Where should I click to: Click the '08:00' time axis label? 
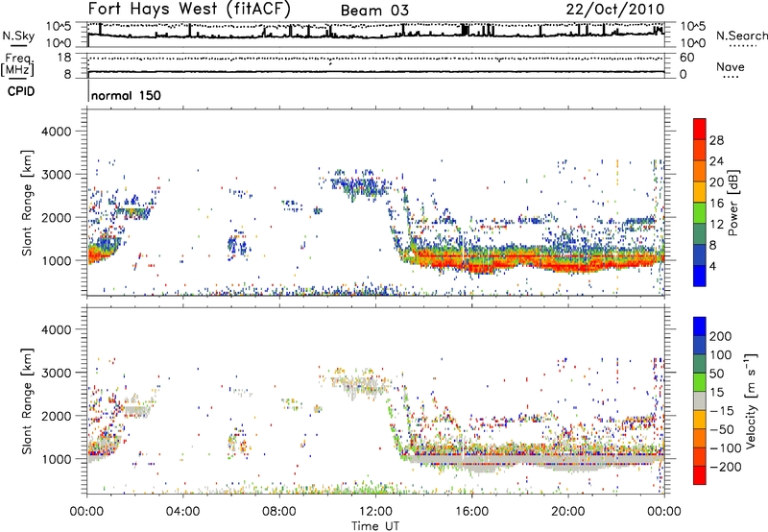[x=279, y=512]
